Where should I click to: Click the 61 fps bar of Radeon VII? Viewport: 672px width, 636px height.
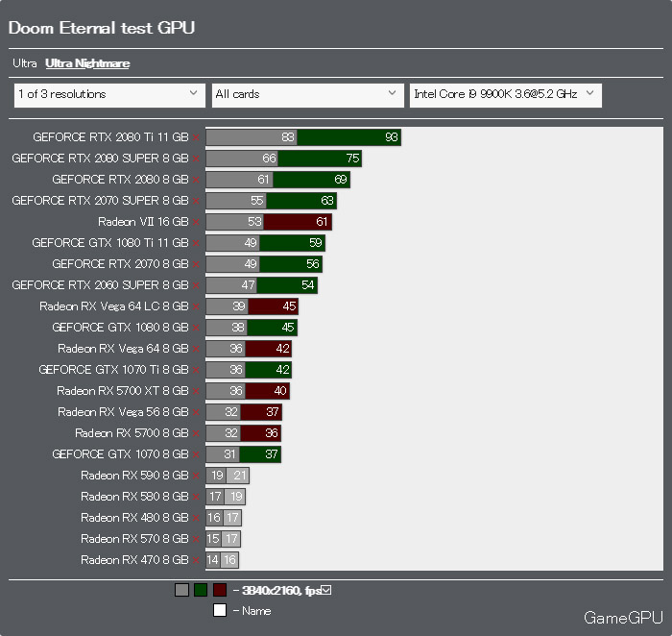tap(298, 222)
